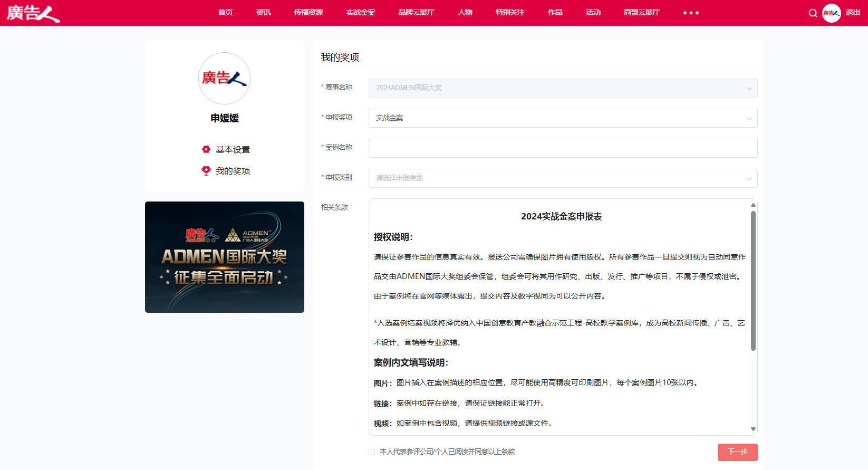Open the ADMEN国际大奖 banner image
The width and height of the screenshot is (868, 470).
click(x=225, y=257)
